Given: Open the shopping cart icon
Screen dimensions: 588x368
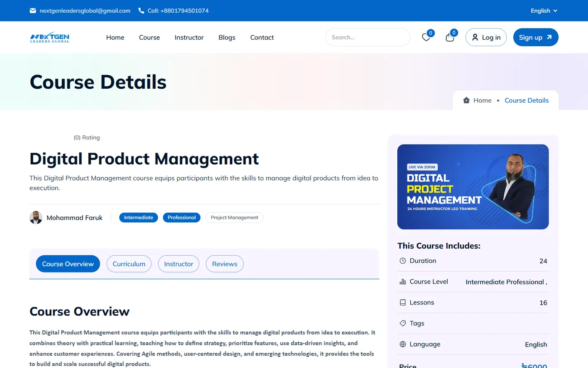Looking at the screenshot, I should (450, 37).
